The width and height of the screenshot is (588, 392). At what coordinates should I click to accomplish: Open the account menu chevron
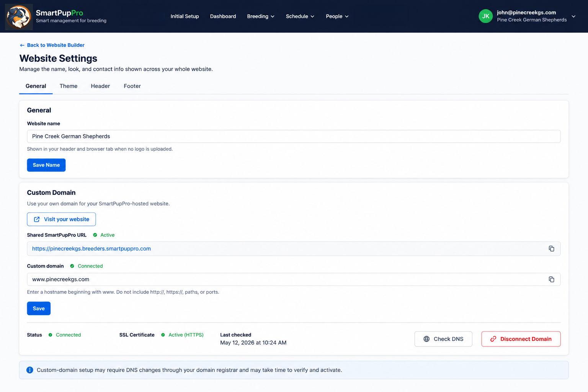coord(573,16)
